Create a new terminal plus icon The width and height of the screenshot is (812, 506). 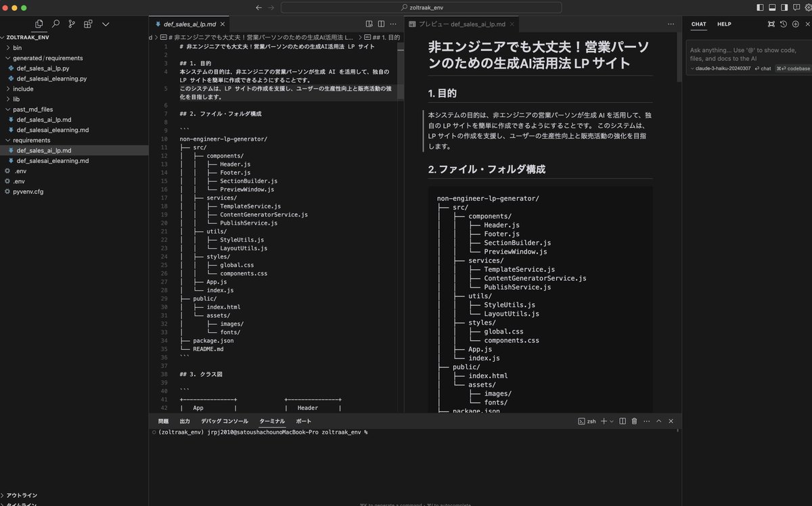[604, 421]
